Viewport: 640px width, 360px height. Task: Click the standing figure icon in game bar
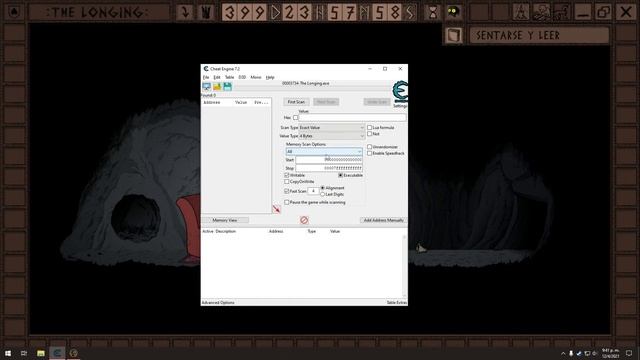521,12
